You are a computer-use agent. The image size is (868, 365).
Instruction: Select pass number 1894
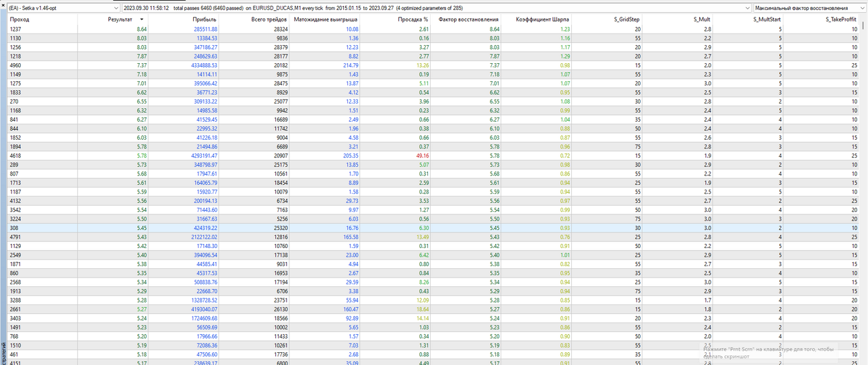click(x=15, y=147)
